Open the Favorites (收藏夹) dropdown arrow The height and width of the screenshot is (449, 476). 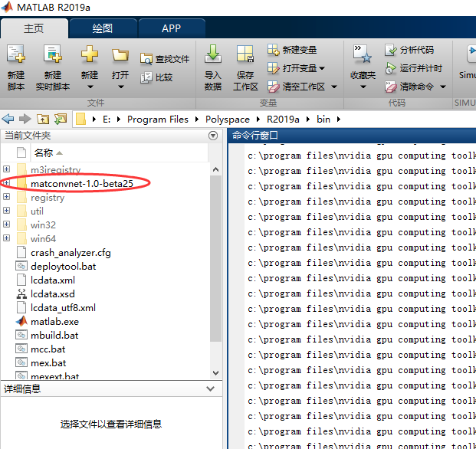[x=363, y=87]
